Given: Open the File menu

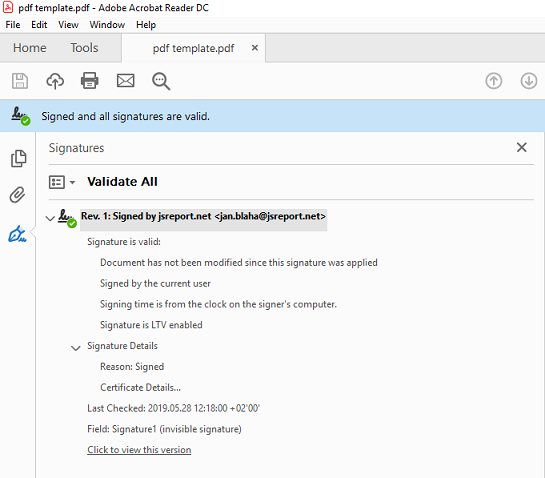Looking at the screenshot, I should 13,25.
